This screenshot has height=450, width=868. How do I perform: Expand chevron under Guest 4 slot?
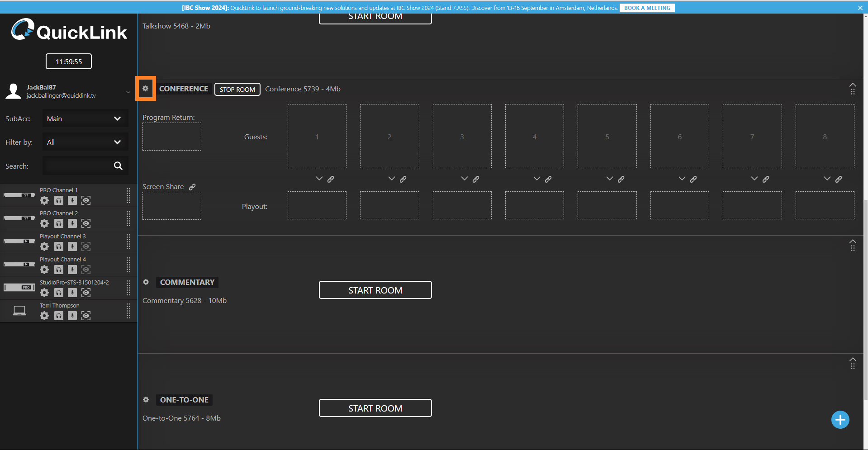tap(536, 179)
